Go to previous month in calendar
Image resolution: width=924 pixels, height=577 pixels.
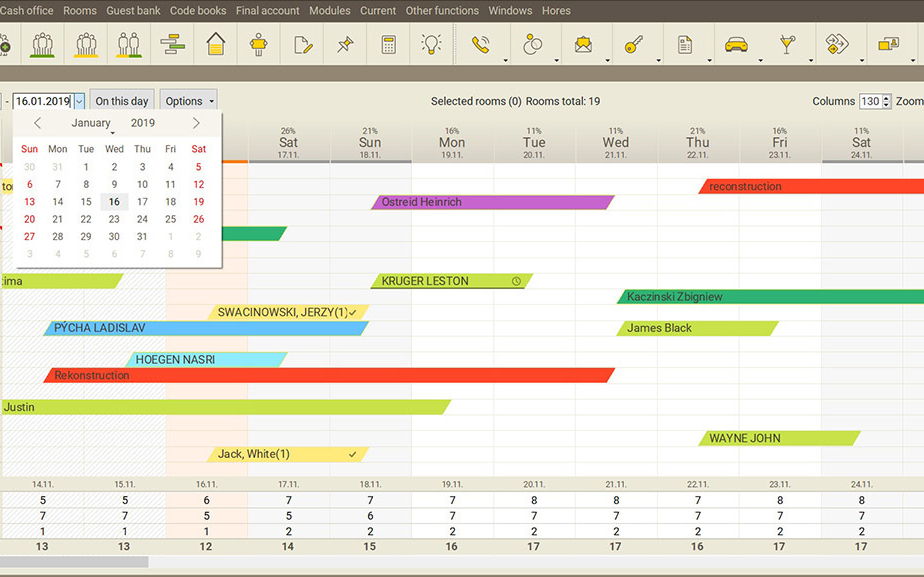38,124
